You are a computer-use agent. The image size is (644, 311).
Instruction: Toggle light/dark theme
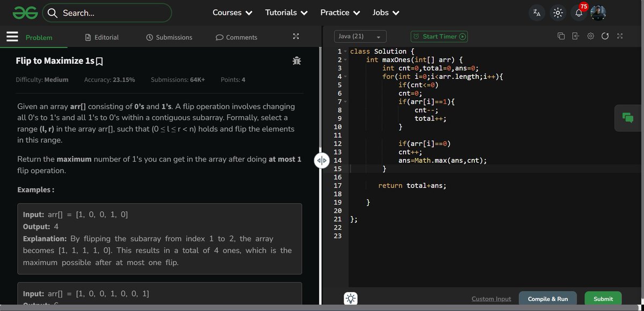pos(558,12)
